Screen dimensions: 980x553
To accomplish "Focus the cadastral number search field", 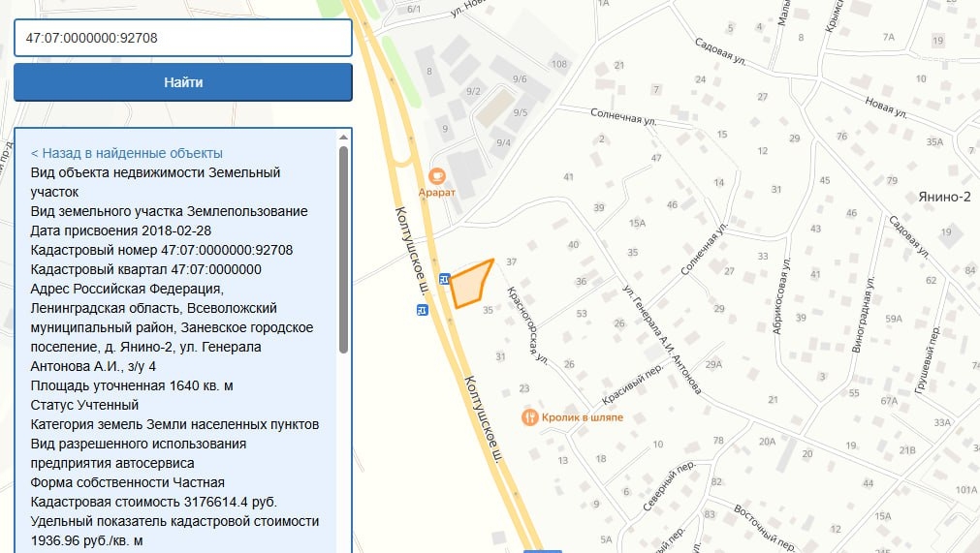I will 182,39.
